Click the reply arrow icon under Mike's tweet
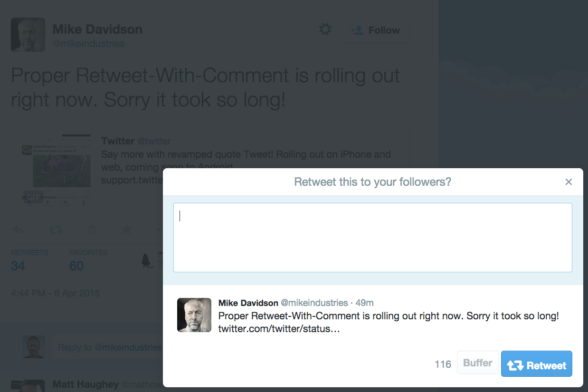This screenshot has height=392, width=588. pos(18,229)
